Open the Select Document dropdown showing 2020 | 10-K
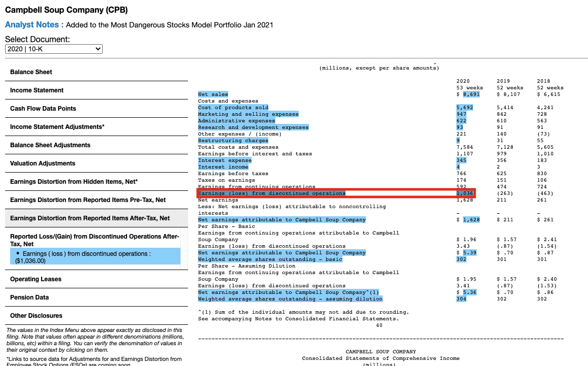 54,49
